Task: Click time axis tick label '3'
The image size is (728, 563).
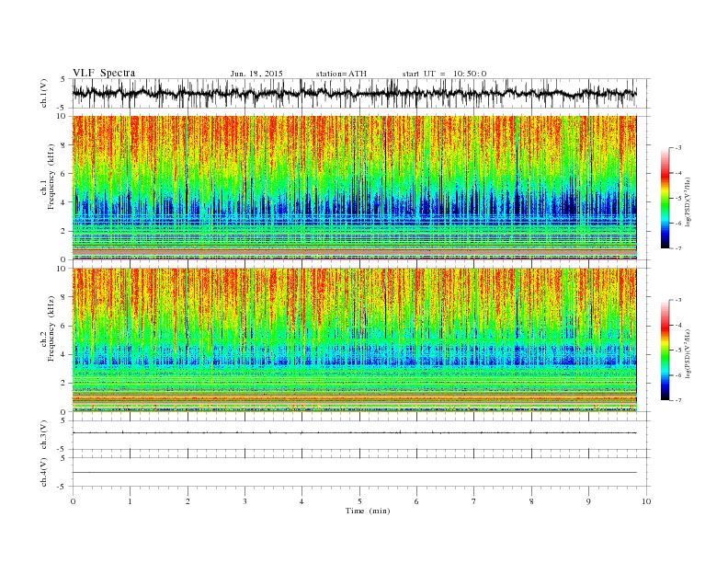Action: coord(245,501)
